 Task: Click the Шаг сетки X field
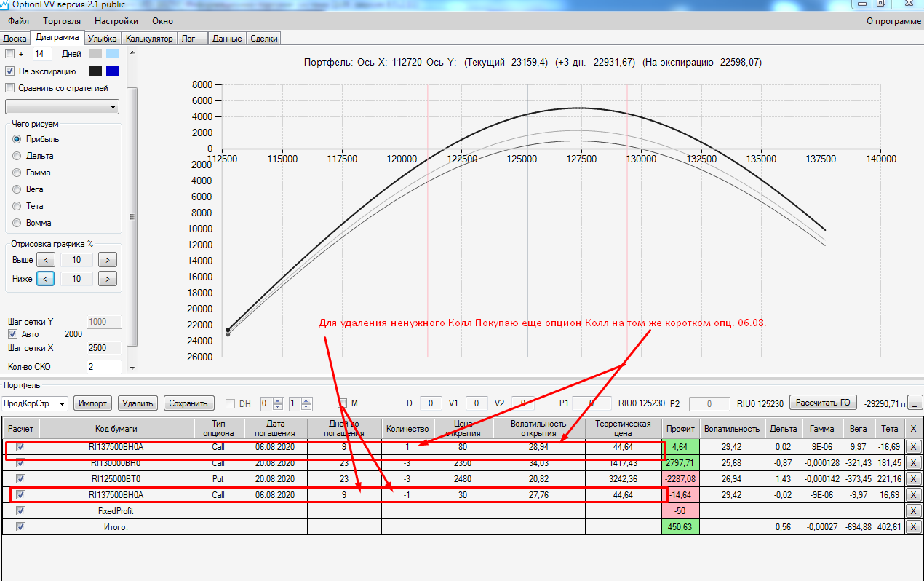pyautogui.click(x=104, y=348)
